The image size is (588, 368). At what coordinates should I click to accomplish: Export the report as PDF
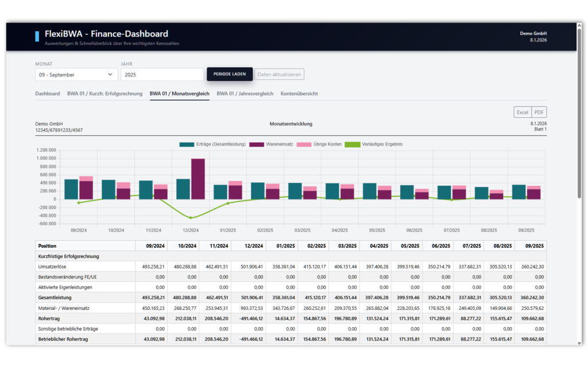click(x=539, y=113)
